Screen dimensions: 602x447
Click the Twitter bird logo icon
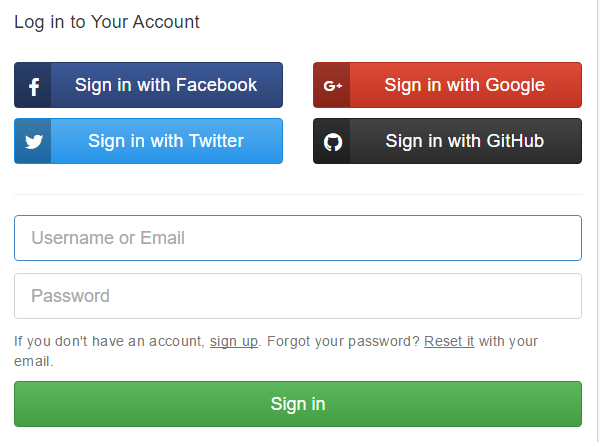(x=33, y=142)
